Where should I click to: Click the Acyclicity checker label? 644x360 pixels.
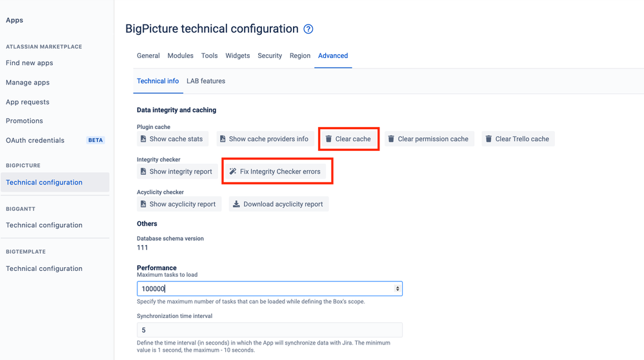click(160, 192)
